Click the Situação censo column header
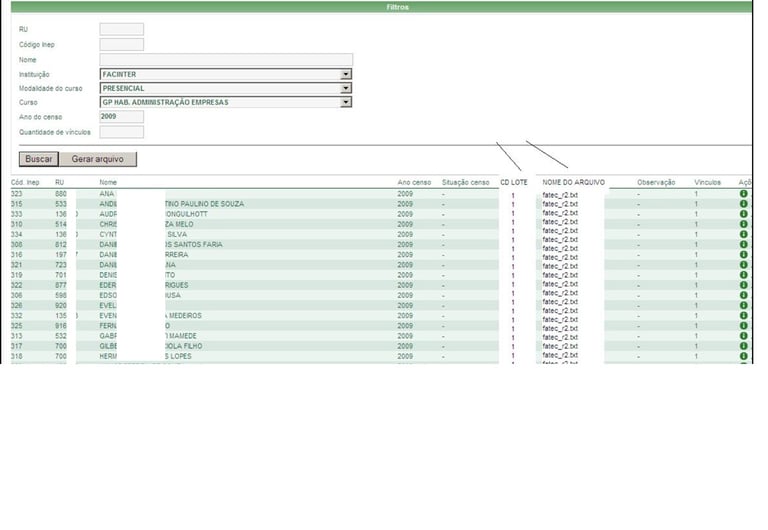Screen dimensions: 768x530 (x=465, y=182)
